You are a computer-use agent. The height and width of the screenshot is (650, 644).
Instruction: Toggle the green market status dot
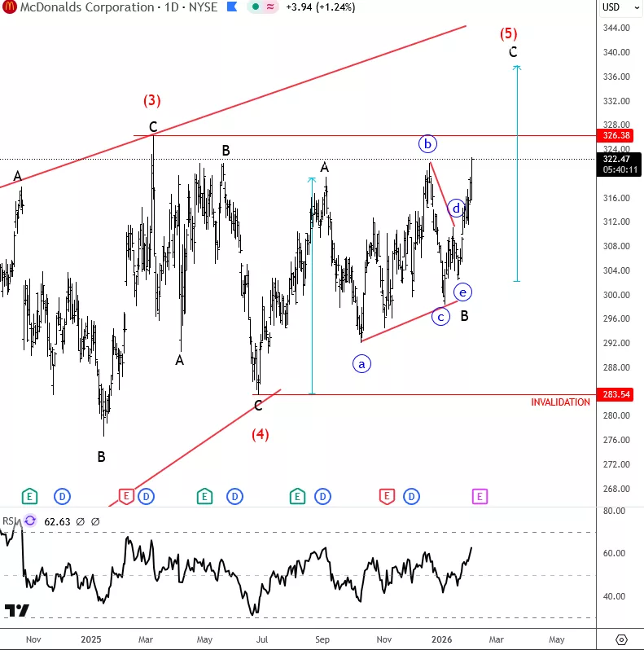point(255,7)
